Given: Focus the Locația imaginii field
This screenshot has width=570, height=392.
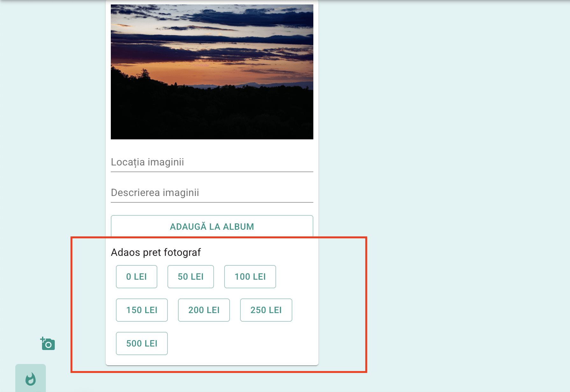Looking at the screenshot, I should click(212, 162).
